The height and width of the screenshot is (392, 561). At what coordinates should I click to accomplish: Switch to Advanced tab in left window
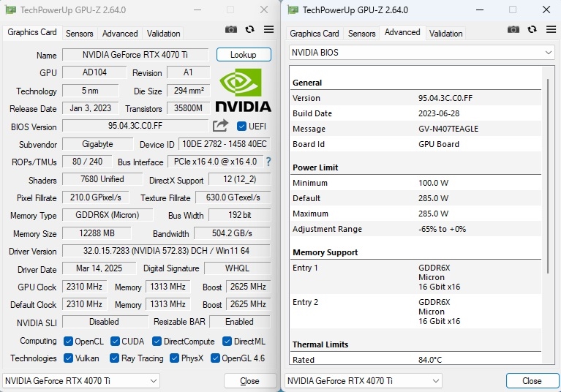click(120, 34)
